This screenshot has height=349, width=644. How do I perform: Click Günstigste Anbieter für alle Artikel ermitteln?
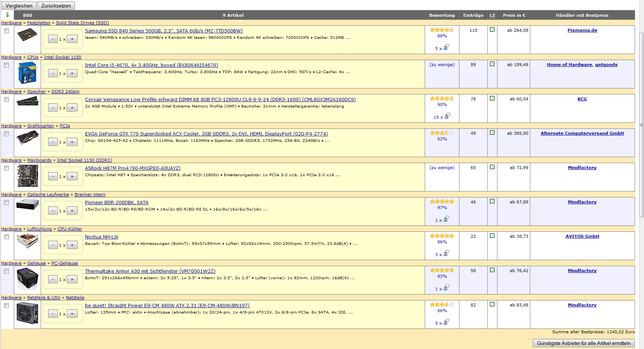[584, 343]
